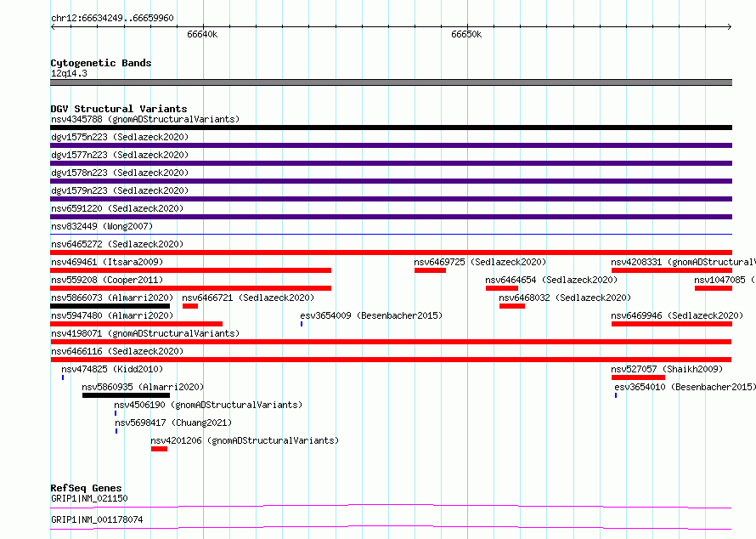Click the red bar under nsv1047085

point(713,288)
